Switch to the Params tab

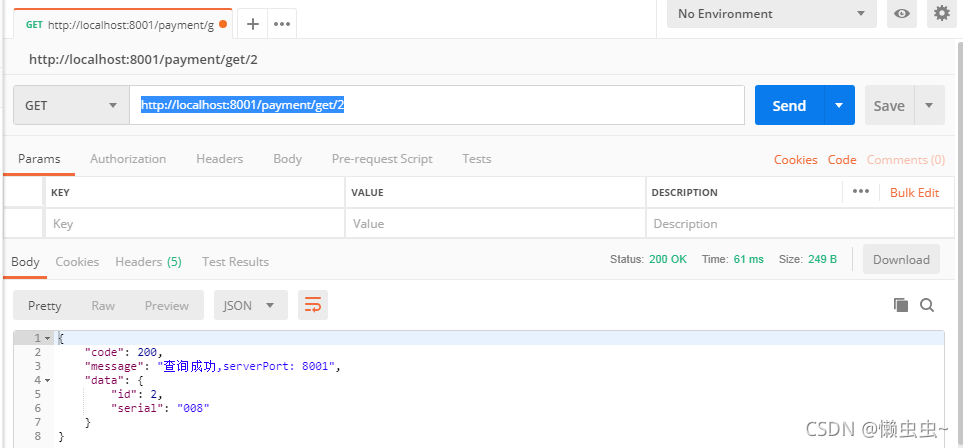tap(39, 159)
